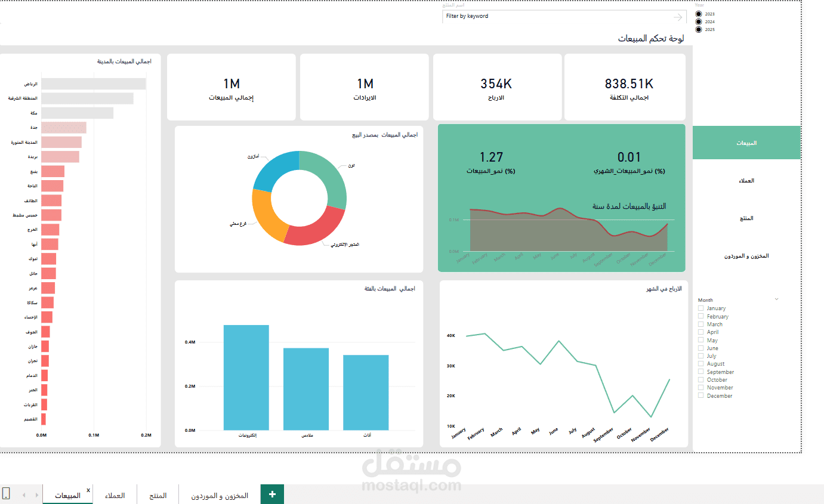
Task: Enable the December month checkbox
Action: pos(701,395)
